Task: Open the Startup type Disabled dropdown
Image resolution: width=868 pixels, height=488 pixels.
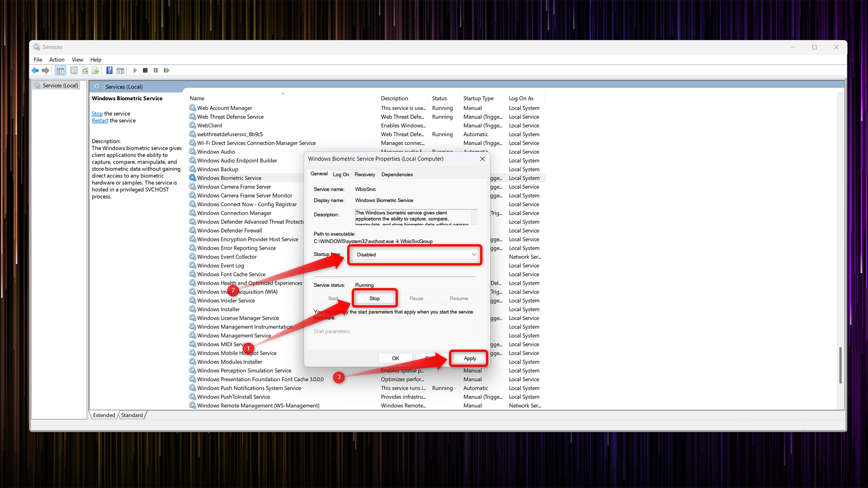Action: (x=415, y=255)
